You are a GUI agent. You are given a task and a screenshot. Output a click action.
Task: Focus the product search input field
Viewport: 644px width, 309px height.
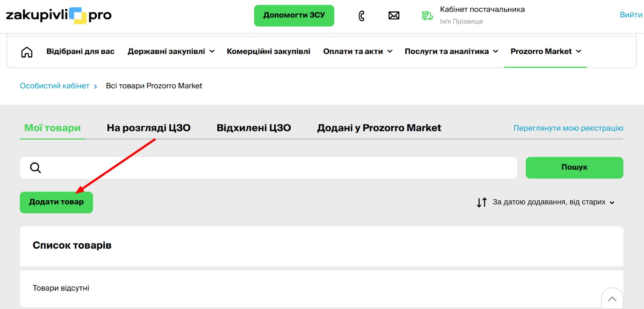268,168
